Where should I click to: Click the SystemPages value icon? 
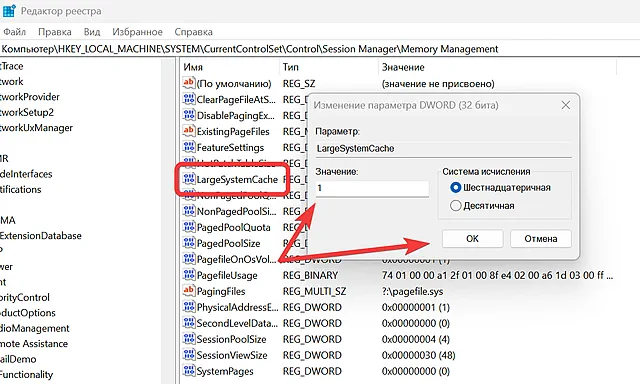[x=189, y=371]
